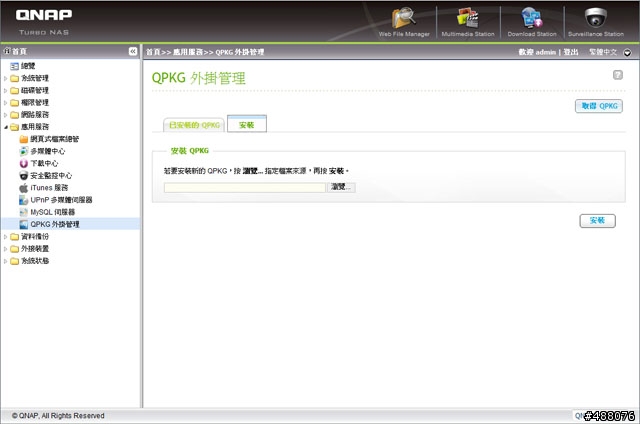The width and height of the screenshot is (640, 424).
Task: Open Web File Manager icon
Action: pyautogui.click(x=404, y=18)
